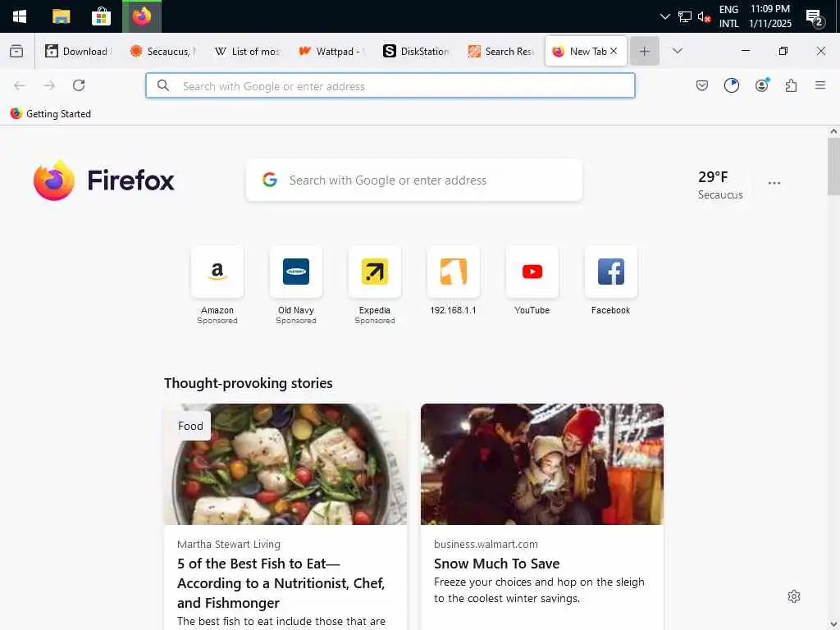Open the Save to Pocket icon
Viewport: 840px width, 630px height.
tap(702, 85)
